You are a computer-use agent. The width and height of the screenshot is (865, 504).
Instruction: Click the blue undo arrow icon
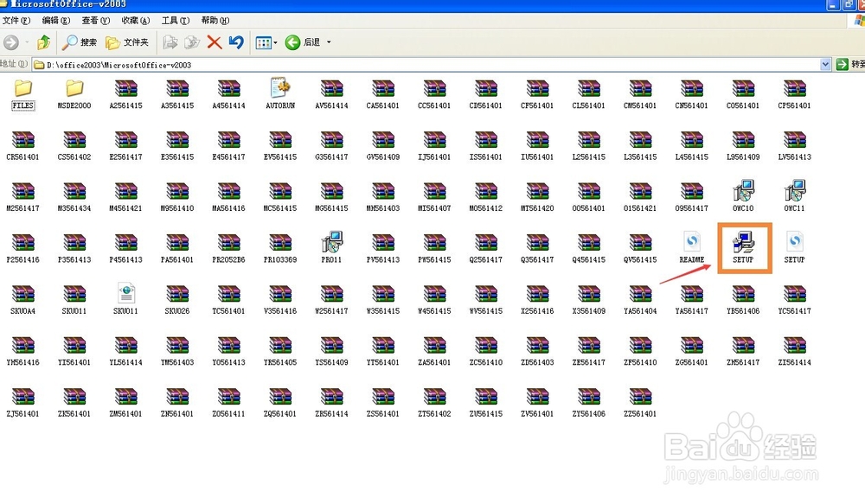(x=236, y=41)
